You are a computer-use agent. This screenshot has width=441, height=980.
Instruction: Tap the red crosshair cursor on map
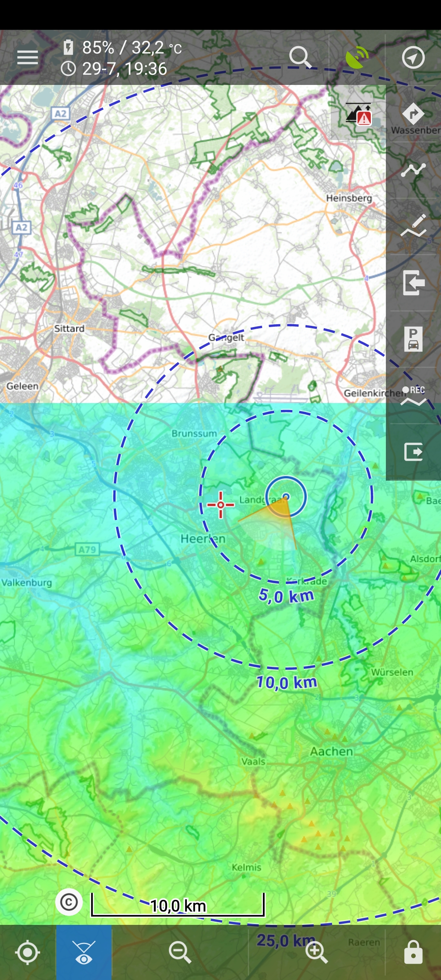(x=220, y=505)
